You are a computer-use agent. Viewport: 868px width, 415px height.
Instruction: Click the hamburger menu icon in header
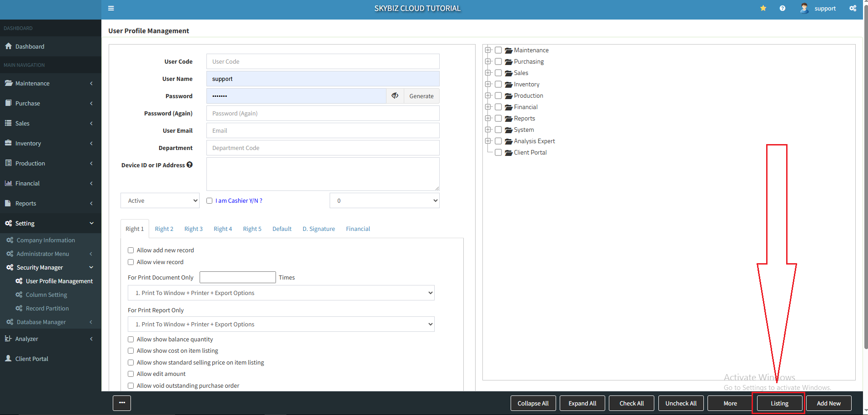(111, 8)
